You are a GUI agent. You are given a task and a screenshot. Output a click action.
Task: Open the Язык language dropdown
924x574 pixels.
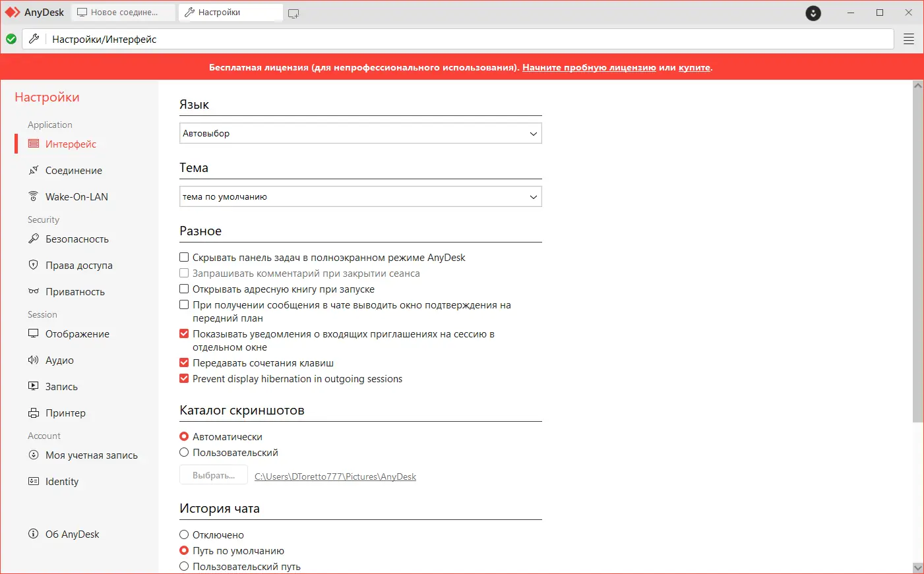click(x=361, y=133)
